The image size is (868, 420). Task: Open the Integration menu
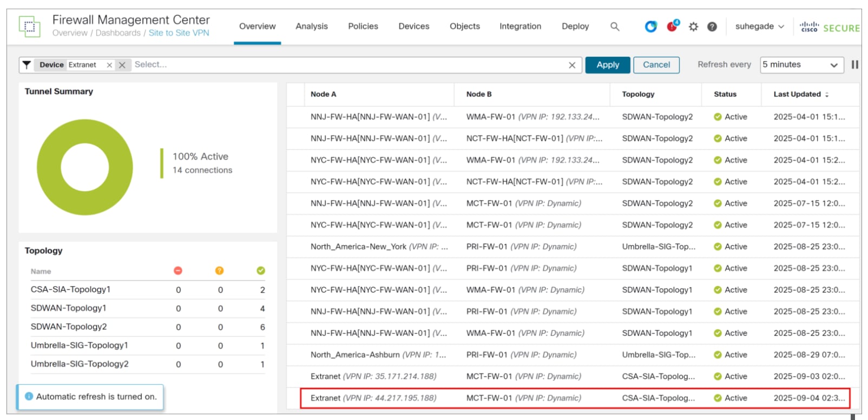[520, 26]
